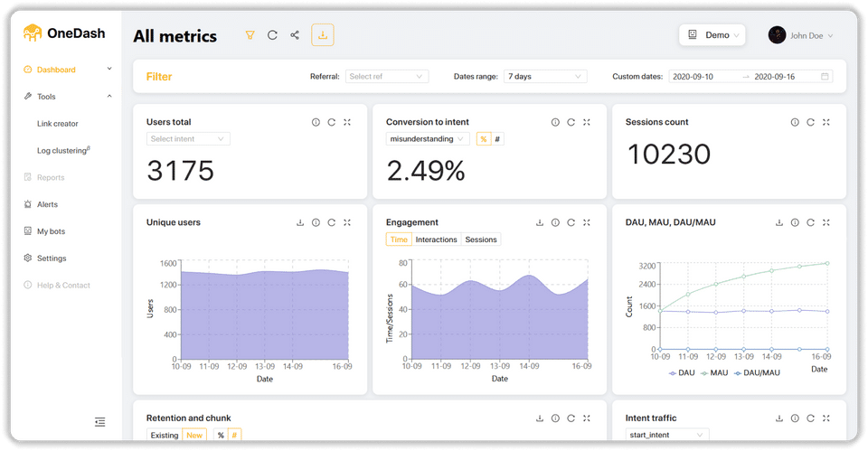Open the Referral Select ref dropdown
Screen dimensions: 868x451
[386, 76]
